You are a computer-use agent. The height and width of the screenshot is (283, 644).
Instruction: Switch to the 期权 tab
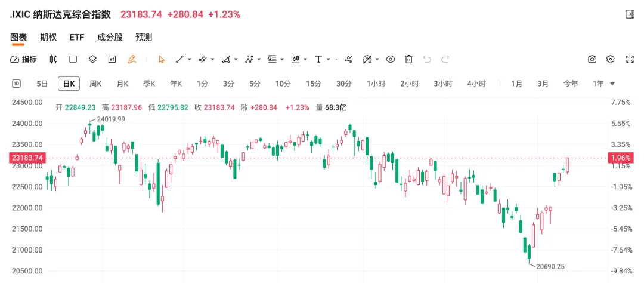tap(48, 37)
